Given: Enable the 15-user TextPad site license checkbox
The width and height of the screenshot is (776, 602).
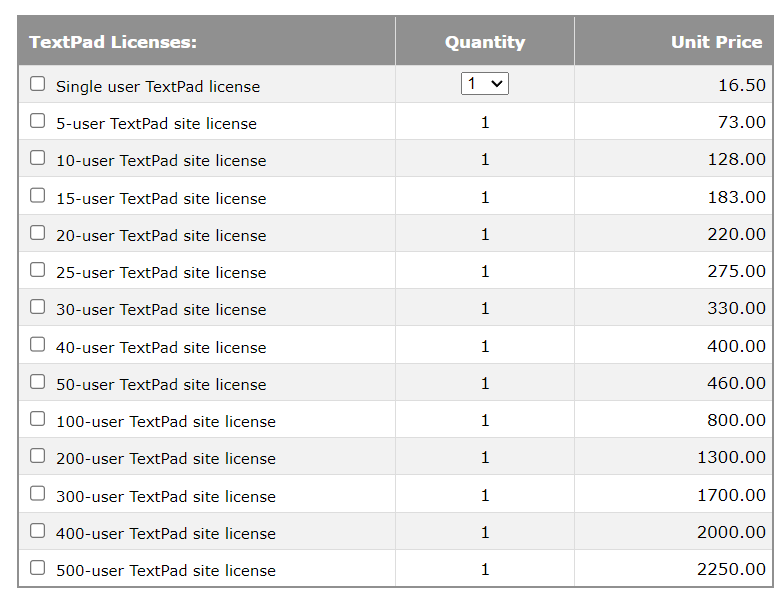Looking at the screenshot, I should [38, 196].
